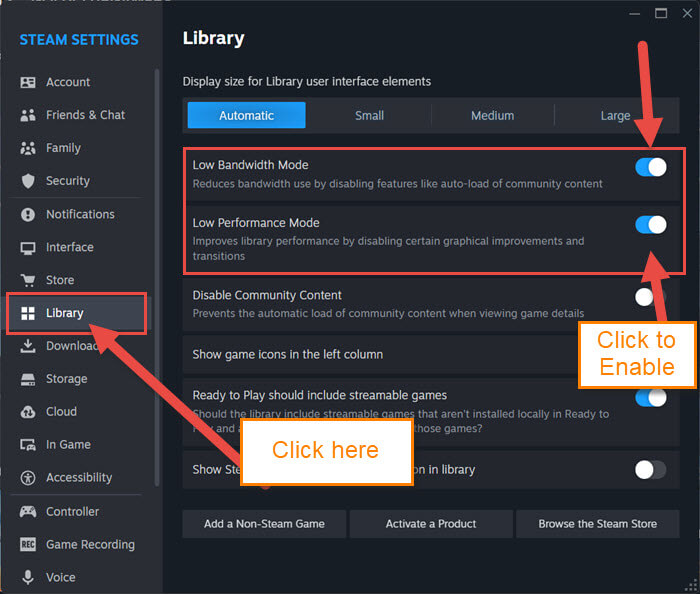
Task: Toggle Low Bandwidth Mode switch
Action: (x=651, y=167)
